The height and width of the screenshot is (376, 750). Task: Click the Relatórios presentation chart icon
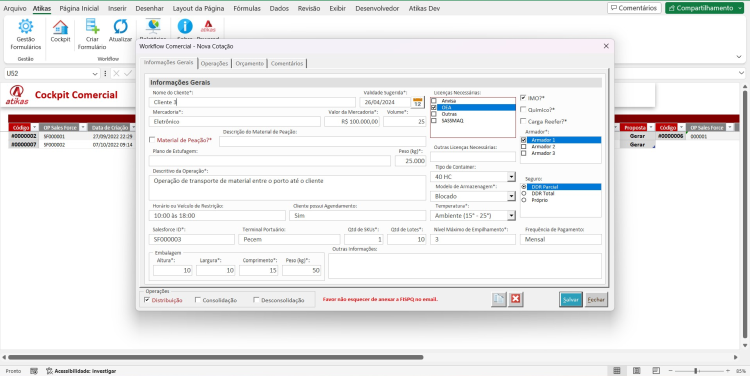[x=153, y=27]
